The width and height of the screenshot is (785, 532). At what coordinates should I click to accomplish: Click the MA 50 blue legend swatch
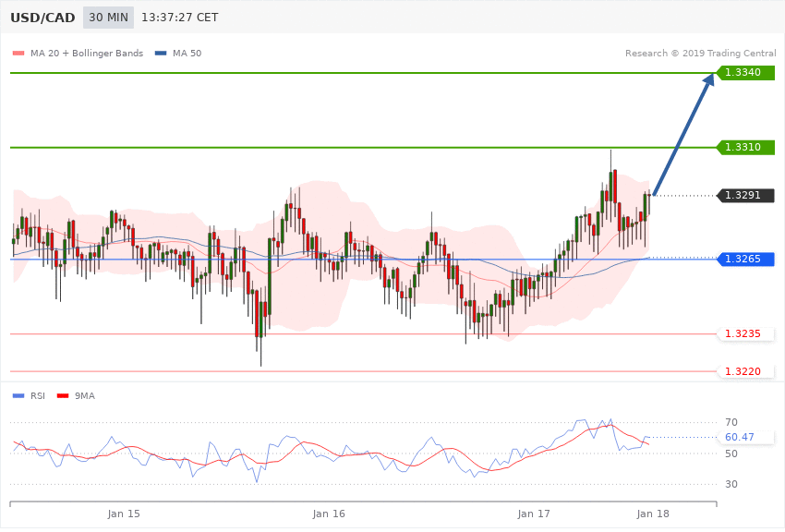pyautogui.click(x=161, y=53)
